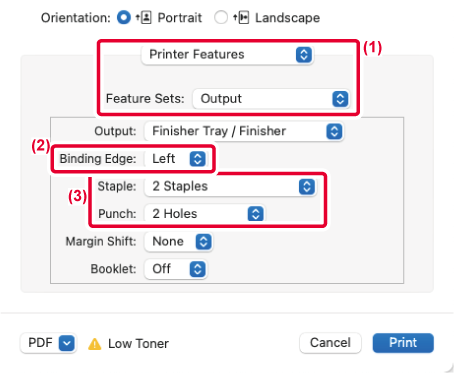Select the Portrait orientation radio button
Image resolution: width=454 pixels, height=373 pixels.
click(x=124, y=17)
